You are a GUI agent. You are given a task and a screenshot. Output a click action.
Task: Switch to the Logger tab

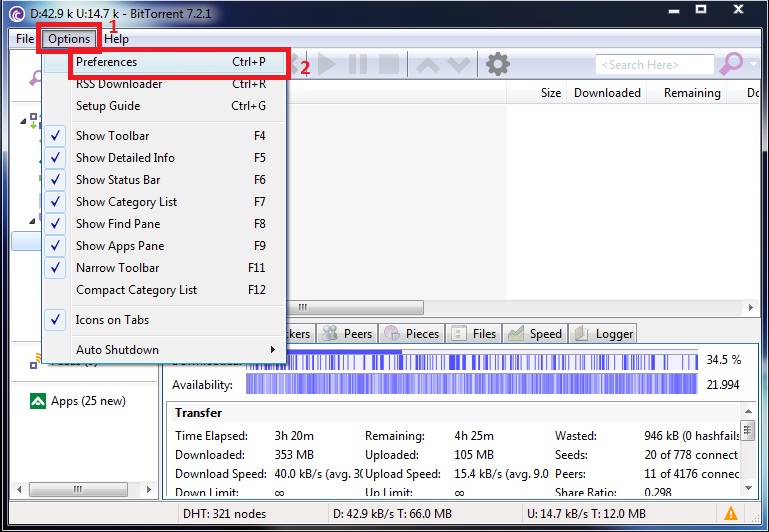point(603,334)
